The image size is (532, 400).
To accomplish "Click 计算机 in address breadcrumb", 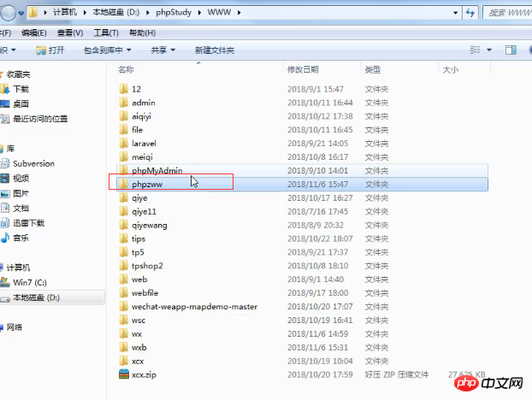I will [65, 12].
